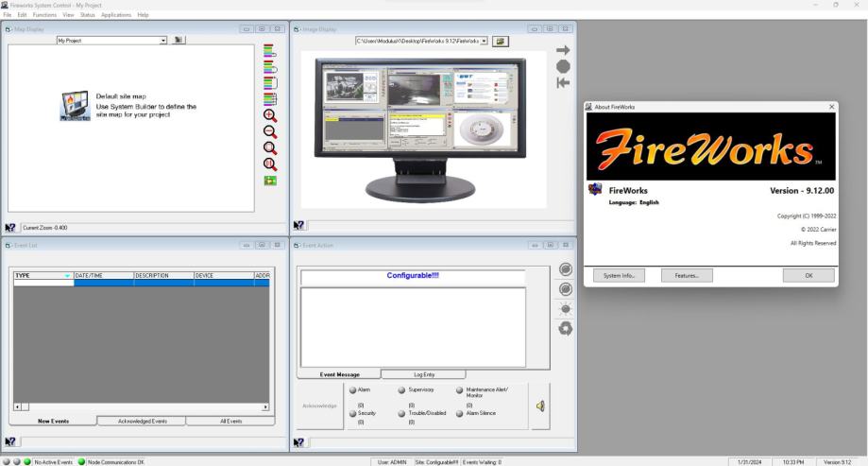Click the System Info... button
Image resolution: width=868 pixels, height=466 pixels.
pos(619,275)
